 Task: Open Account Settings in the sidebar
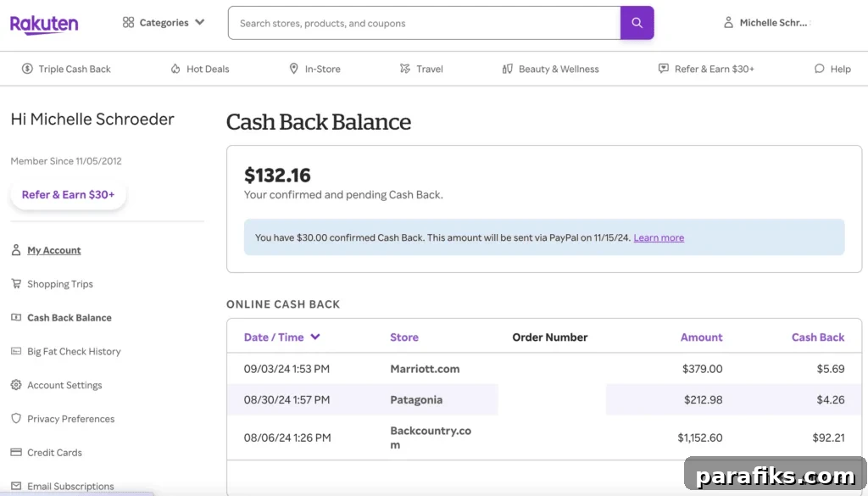click(x=64, y=385)
